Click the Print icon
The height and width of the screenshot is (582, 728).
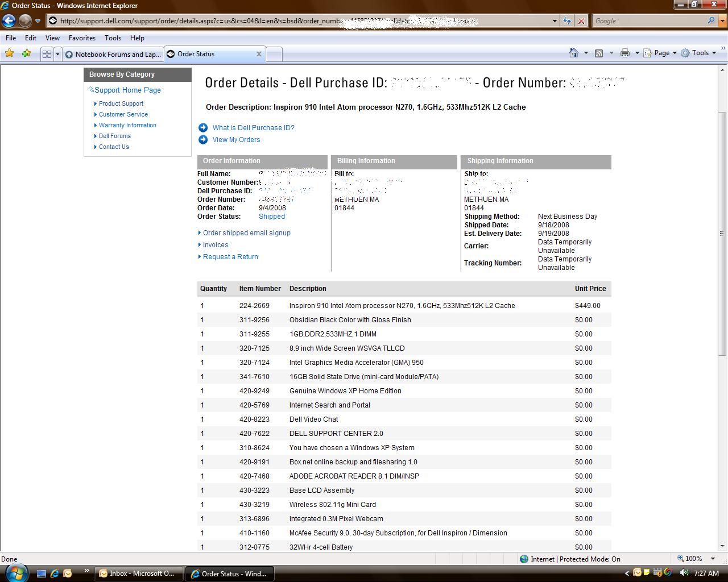pyautogui.click(x=624, y=53)
